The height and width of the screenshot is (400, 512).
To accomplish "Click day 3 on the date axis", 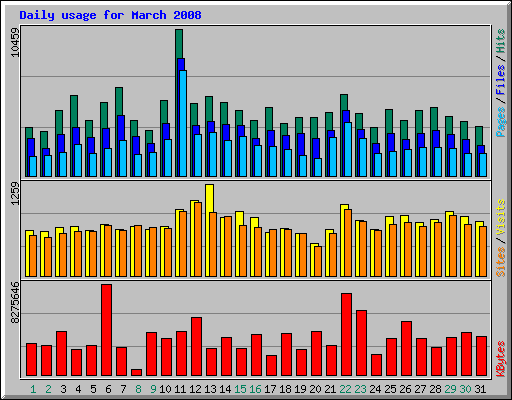I will pos(63,389).
